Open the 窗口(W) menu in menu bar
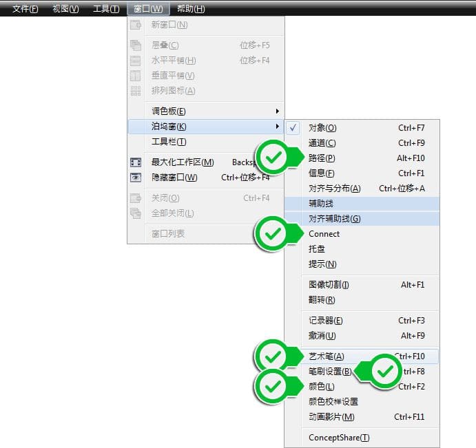The height and width of the screenshot is (448, 476). (148, 9)
